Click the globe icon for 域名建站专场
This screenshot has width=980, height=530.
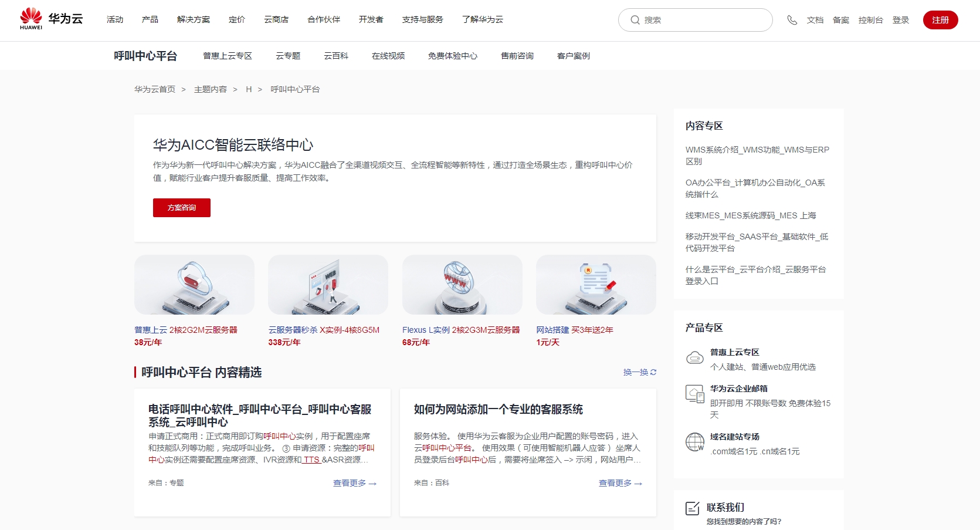coord(695,441)
